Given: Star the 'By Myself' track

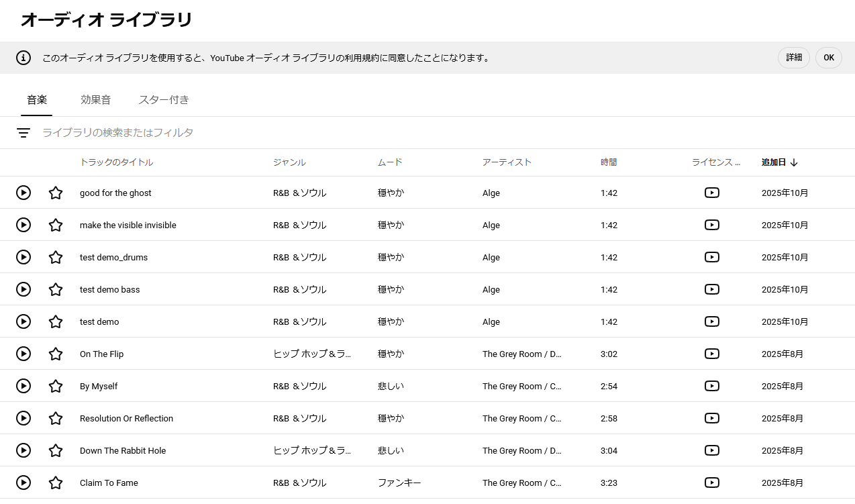Looking at the screenshot, I should coord(56,386).
